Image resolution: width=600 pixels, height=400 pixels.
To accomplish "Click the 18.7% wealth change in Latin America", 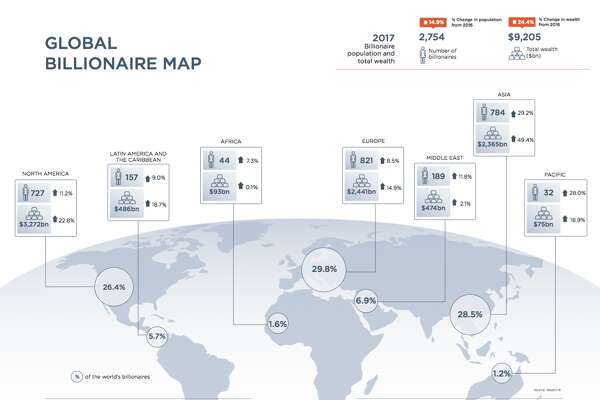I will (159, 205).
